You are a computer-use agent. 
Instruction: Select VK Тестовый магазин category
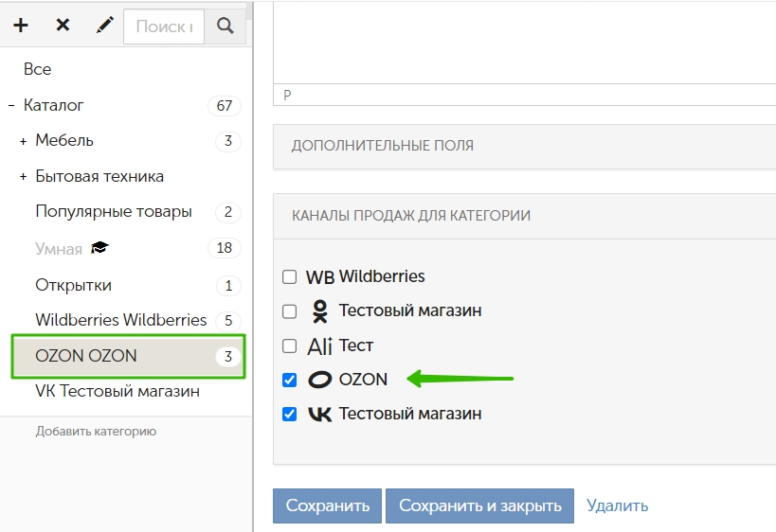[x=117, y=391]
